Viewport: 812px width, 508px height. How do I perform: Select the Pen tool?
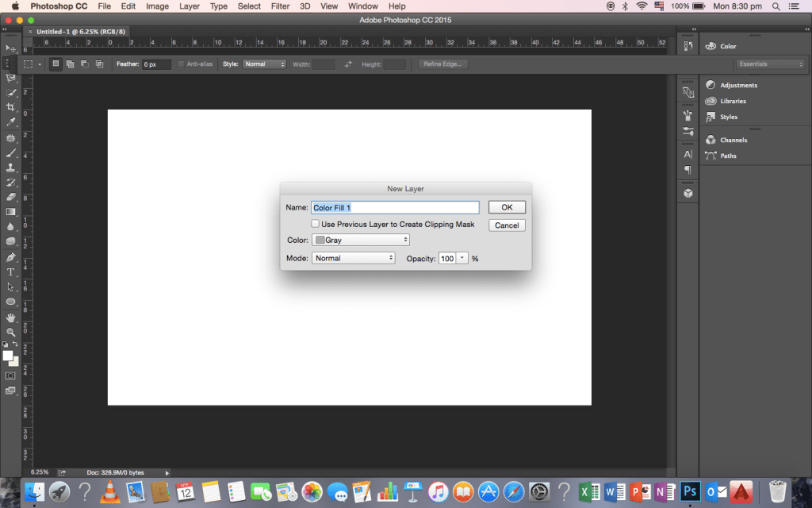pos(11,257)
